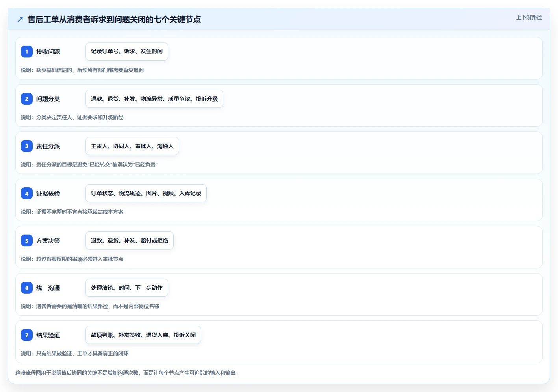The height and width of the screenshot is (392, 558).
Task: Click the 款项到账、补发签收 verification box
Action: click(143, 335)
